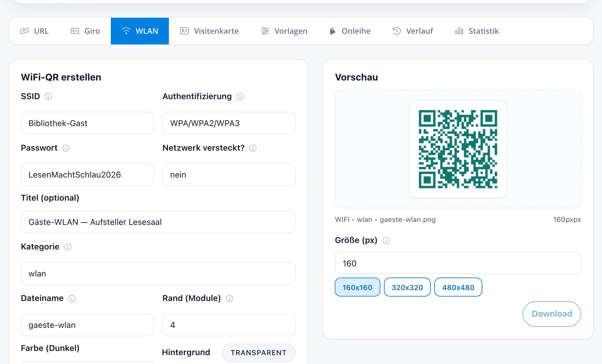Open the Authentifizierung dropdown WPA/WPA2/WPA3
The image size is (602, 364).
click(229, 123)
